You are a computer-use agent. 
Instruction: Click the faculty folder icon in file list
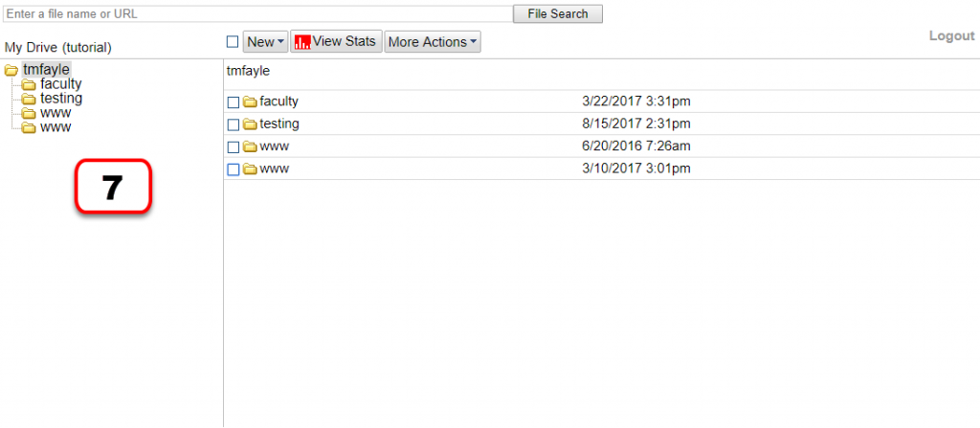point(250,102)
